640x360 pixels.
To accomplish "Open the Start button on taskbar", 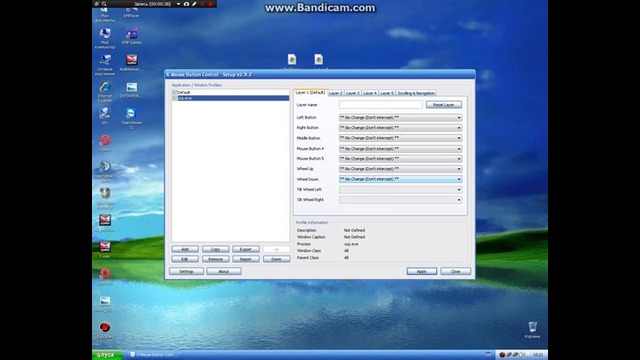I will [107, 355].
